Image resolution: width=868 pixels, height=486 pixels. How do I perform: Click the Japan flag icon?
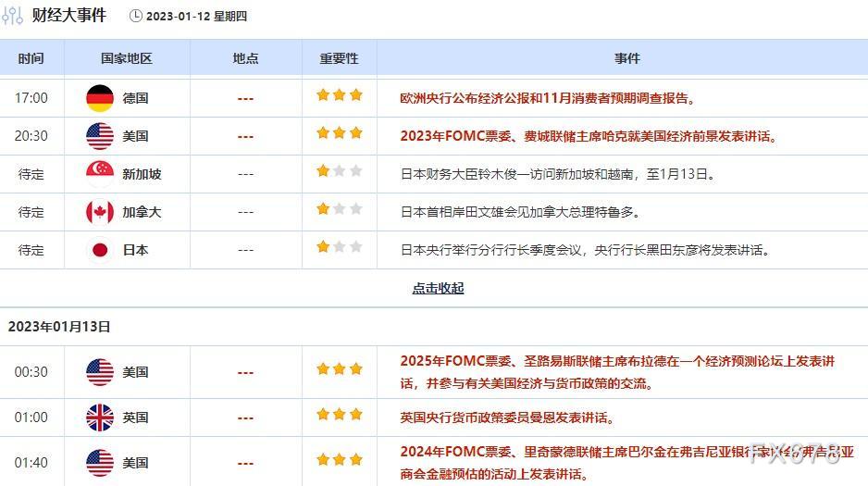[100, 250]
